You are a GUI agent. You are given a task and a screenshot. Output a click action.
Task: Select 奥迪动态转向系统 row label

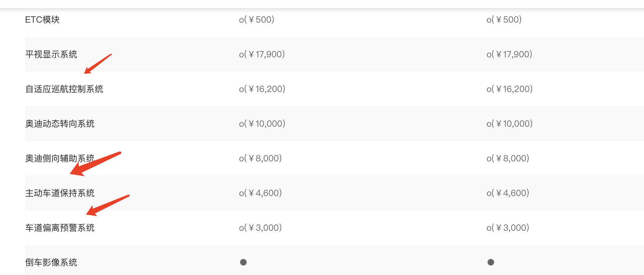[60, 124]
